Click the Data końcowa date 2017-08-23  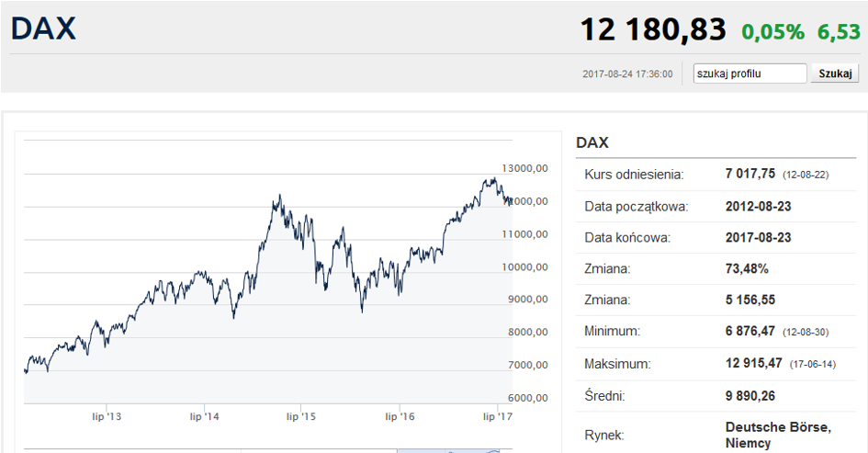(x=758, y=237)
